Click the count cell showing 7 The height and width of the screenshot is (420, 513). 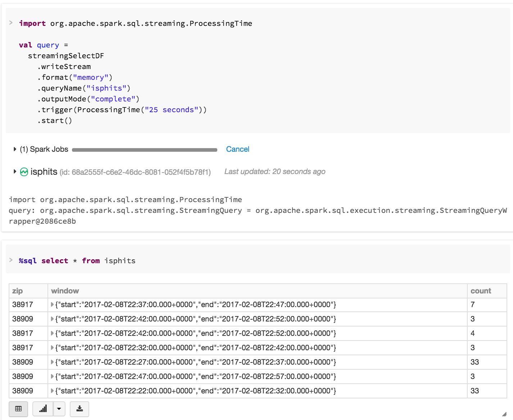point(473,305)
